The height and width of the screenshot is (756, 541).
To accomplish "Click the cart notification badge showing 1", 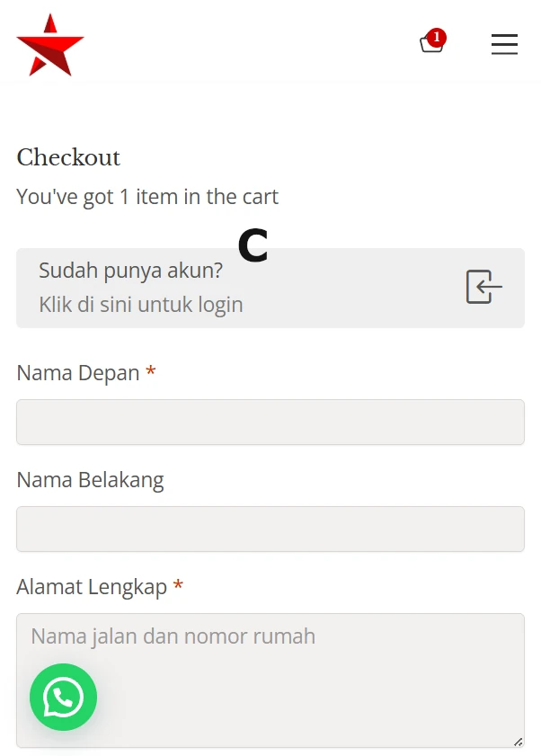I will (438, 37).
